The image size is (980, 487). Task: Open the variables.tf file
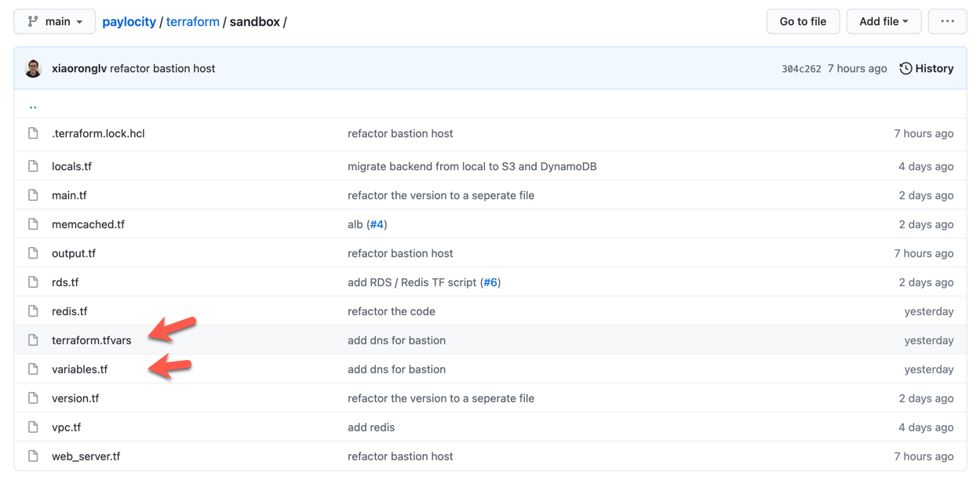coord(79,369)
